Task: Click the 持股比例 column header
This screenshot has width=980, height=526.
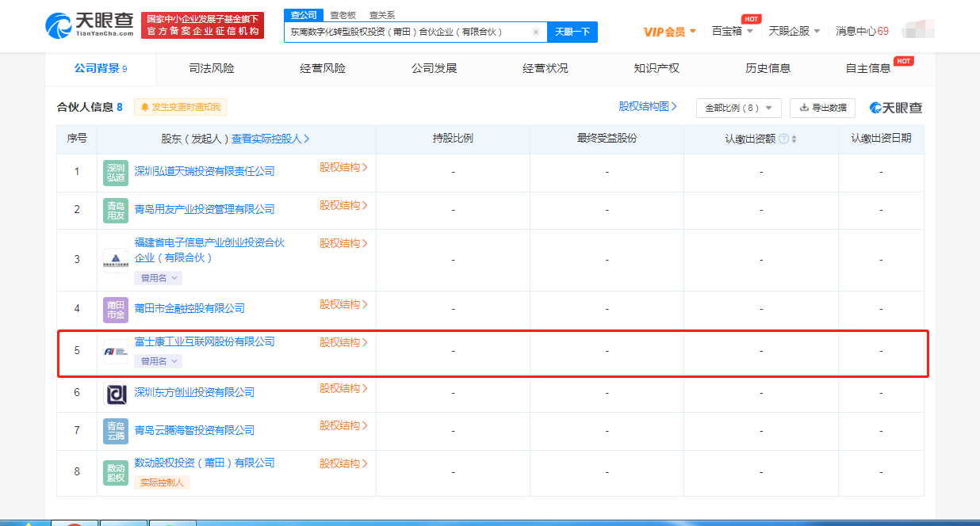Action: [453, 138]
